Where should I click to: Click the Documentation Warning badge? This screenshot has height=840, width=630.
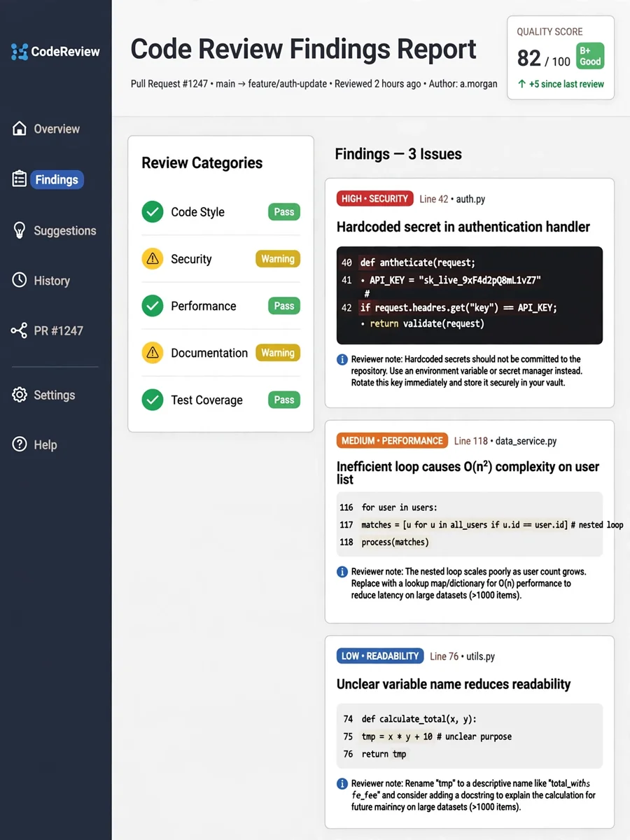click(278, 353)
